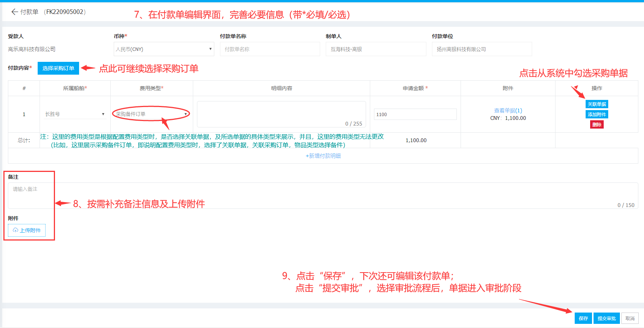
Task: Open the 查看单据(1) link
Action: click(508, 110)
